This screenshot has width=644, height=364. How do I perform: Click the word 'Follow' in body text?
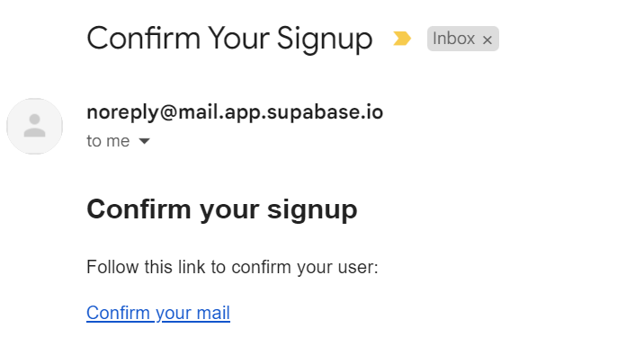110,267
